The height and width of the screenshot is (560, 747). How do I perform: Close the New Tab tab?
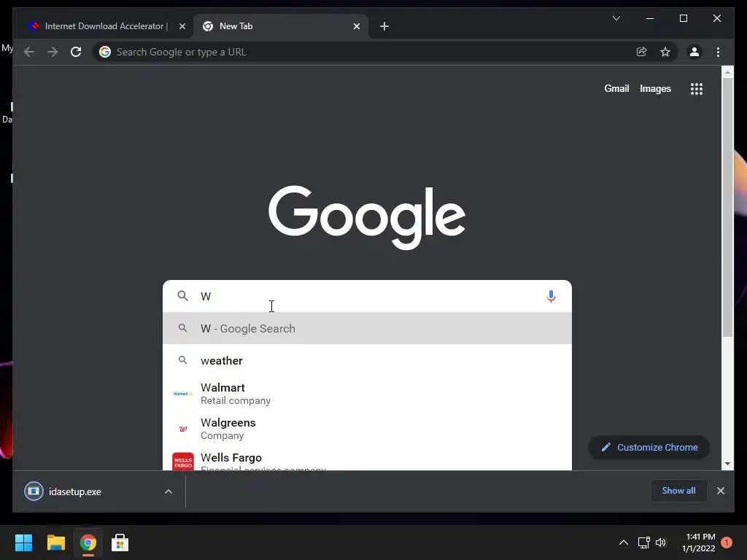tap(357, 26)
